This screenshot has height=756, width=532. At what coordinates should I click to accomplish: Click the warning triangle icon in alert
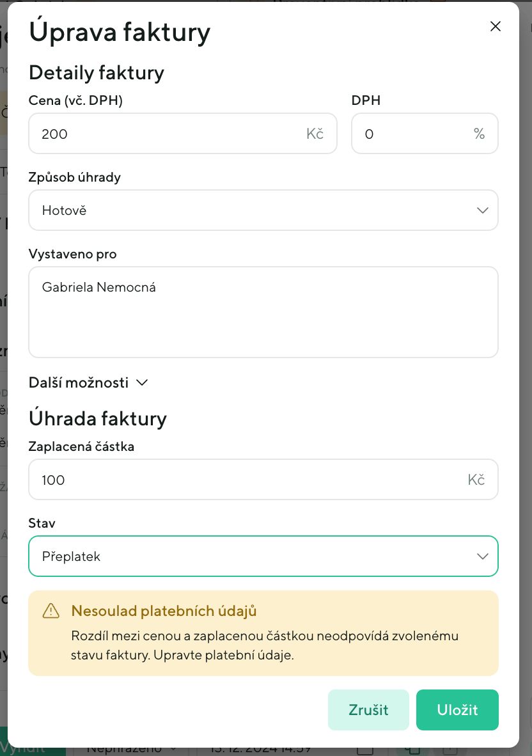coord(51,611)
